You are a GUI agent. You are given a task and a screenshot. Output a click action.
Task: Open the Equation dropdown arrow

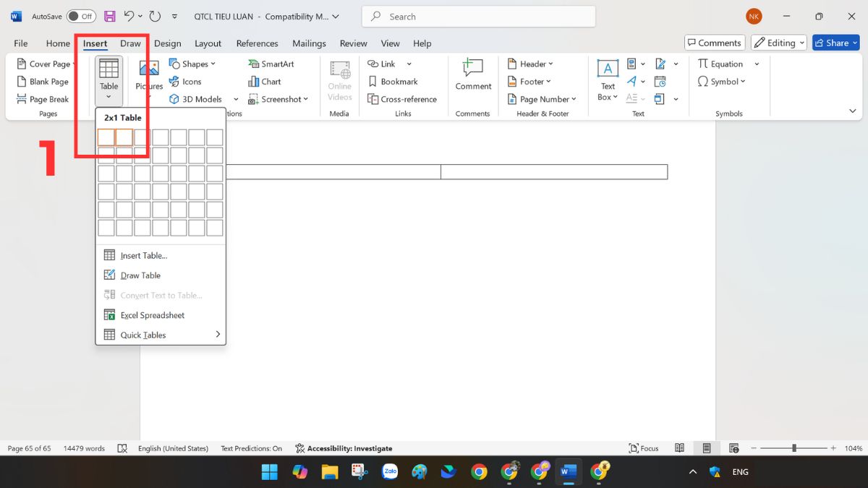tap(757, 64)
